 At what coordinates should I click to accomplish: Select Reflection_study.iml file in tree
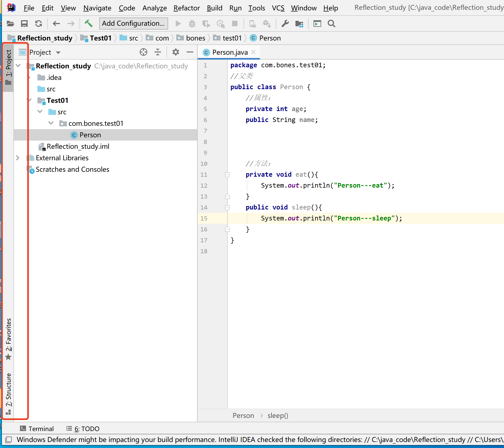click(78, 146)
